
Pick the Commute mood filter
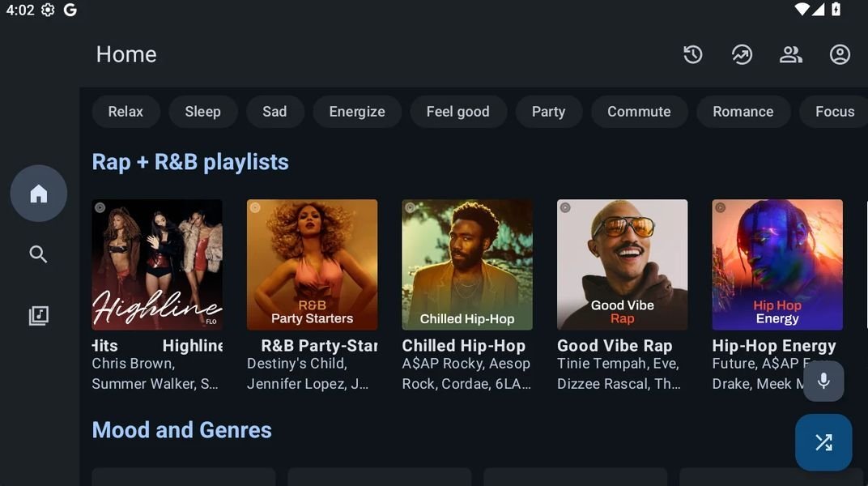[639, 112]
